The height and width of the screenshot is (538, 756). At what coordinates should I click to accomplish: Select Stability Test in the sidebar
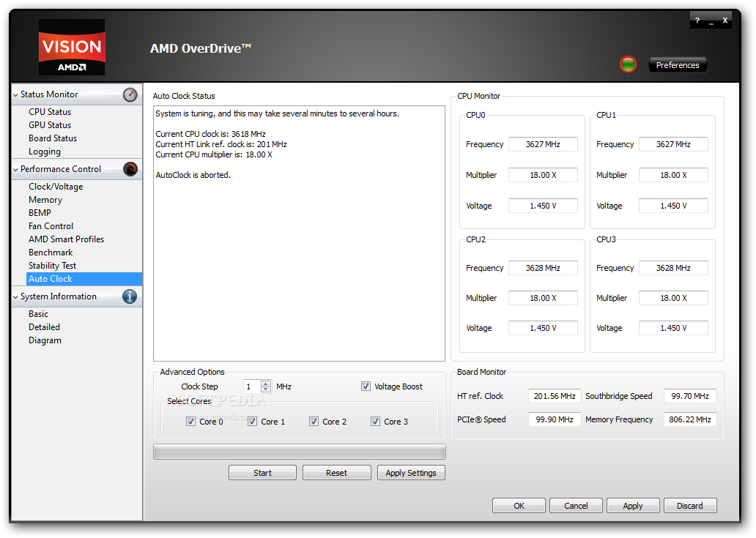coord(52,266)
